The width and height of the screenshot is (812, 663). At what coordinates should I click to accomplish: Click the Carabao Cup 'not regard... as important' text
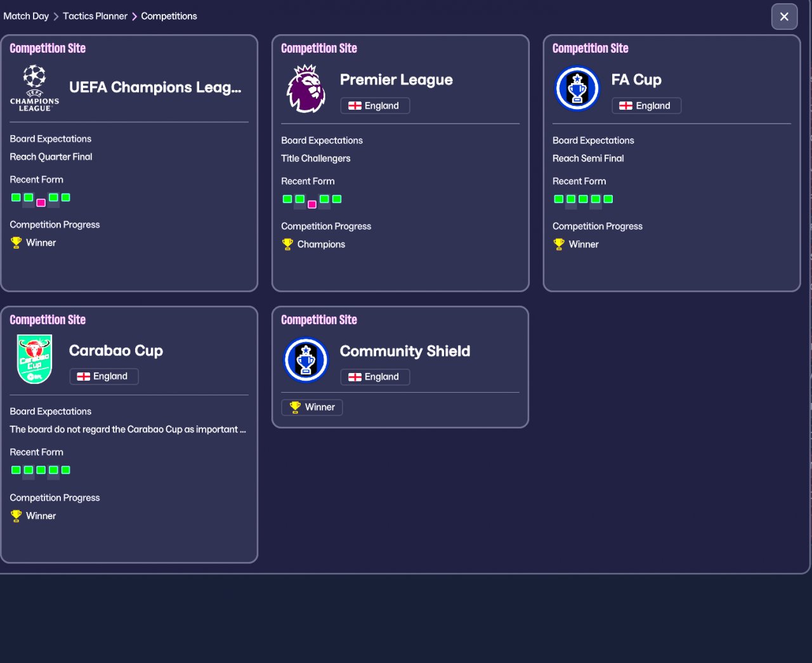pos(128,430)
